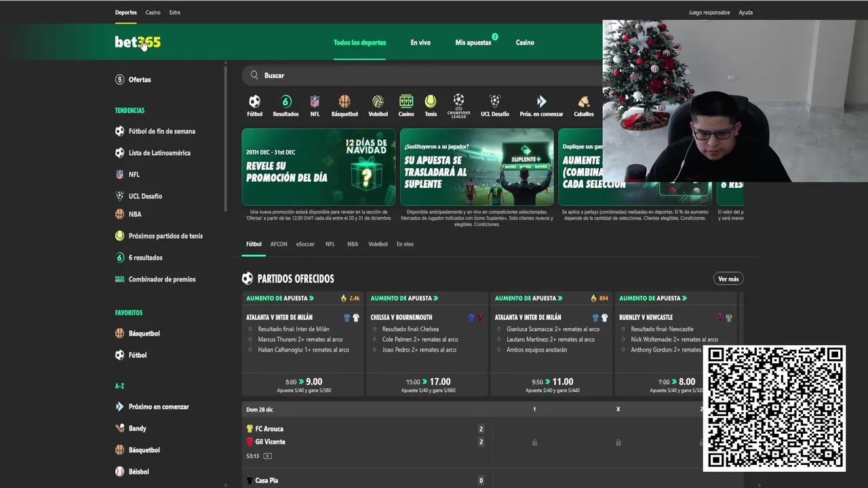868x488 pixels.
Task: Select the 9.00 boosted odds bet
Action: coord(303,384)
